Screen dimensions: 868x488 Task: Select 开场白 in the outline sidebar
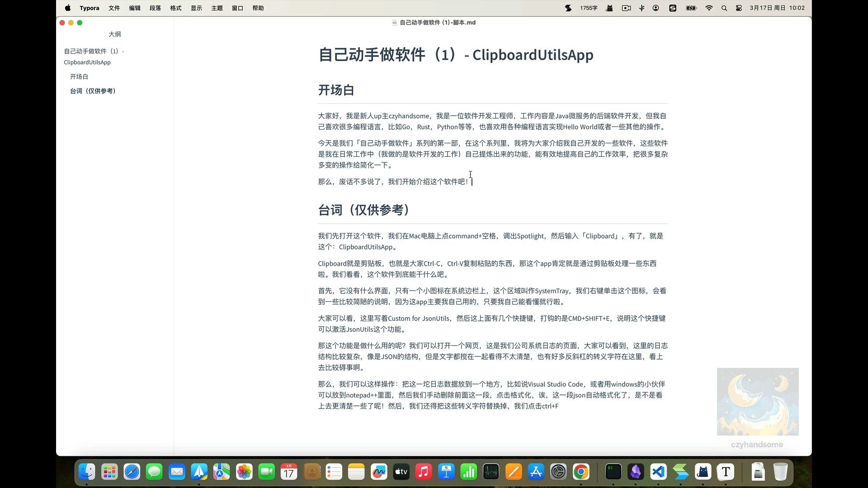click(x=79, y=76)
